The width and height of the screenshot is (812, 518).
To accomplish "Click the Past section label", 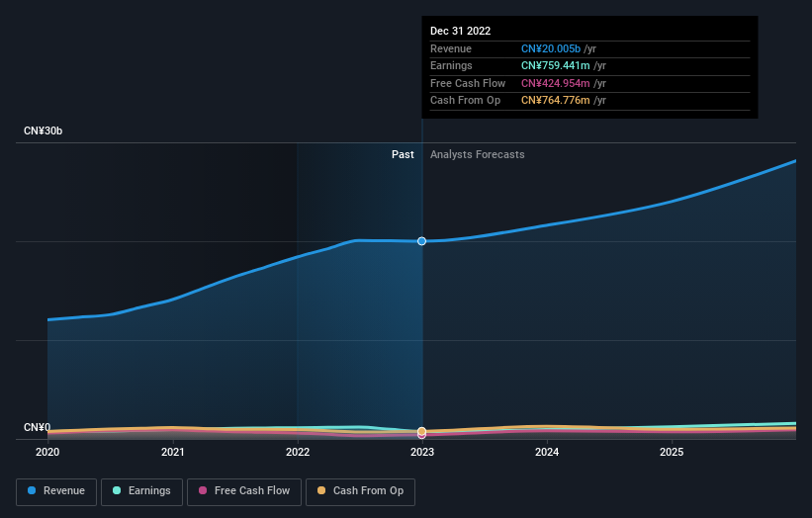I will click(403, 154).
